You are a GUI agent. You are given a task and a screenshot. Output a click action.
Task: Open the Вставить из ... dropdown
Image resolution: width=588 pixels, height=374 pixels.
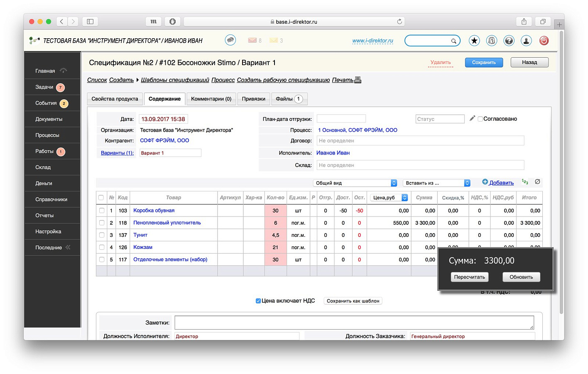pos(436,183)
